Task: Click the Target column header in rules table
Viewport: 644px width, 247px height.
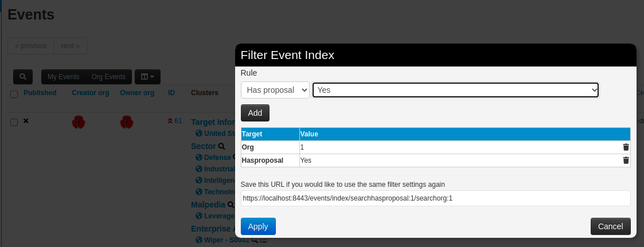Action: (270, 134)
